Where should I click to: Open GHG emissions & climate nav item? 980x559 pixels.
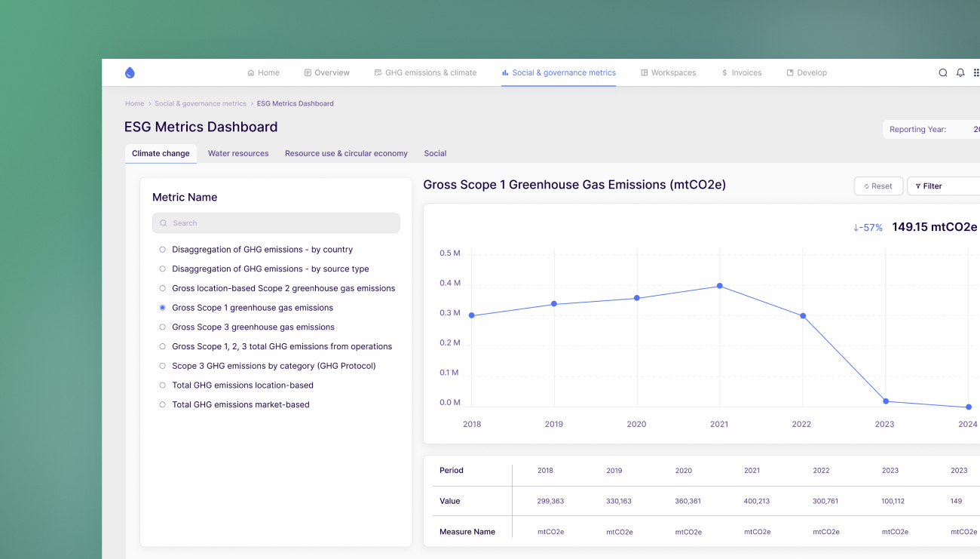click(425, 72)
